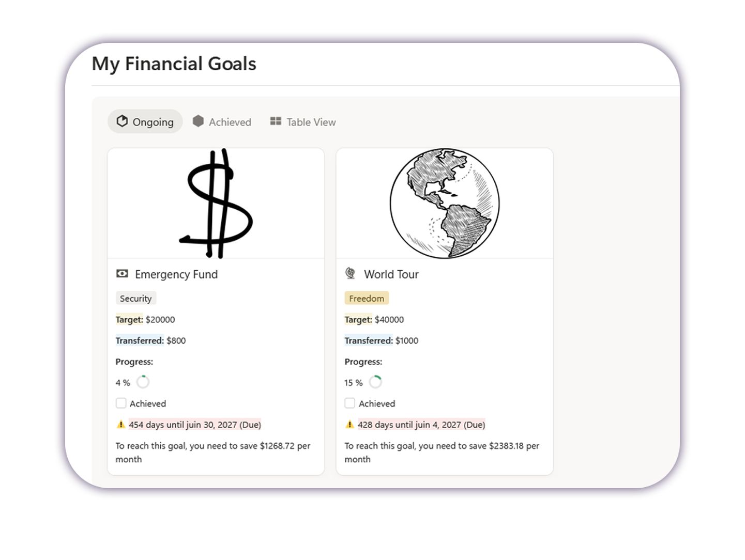The image size is (745, 560).
Task: Click the Emergency Fund banknote icon
Action: (122, 274)
